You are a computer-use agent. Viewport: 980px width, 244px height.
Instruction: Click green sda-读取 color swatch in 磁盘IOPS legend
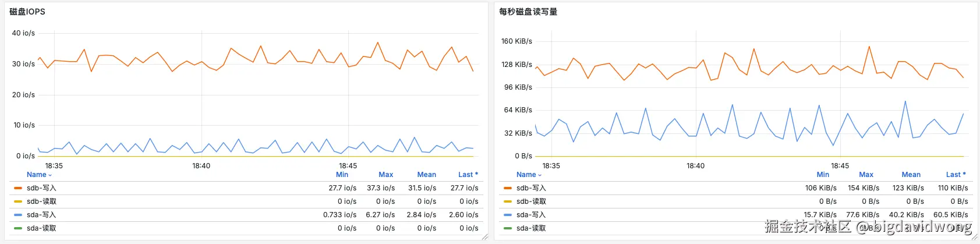18,228
